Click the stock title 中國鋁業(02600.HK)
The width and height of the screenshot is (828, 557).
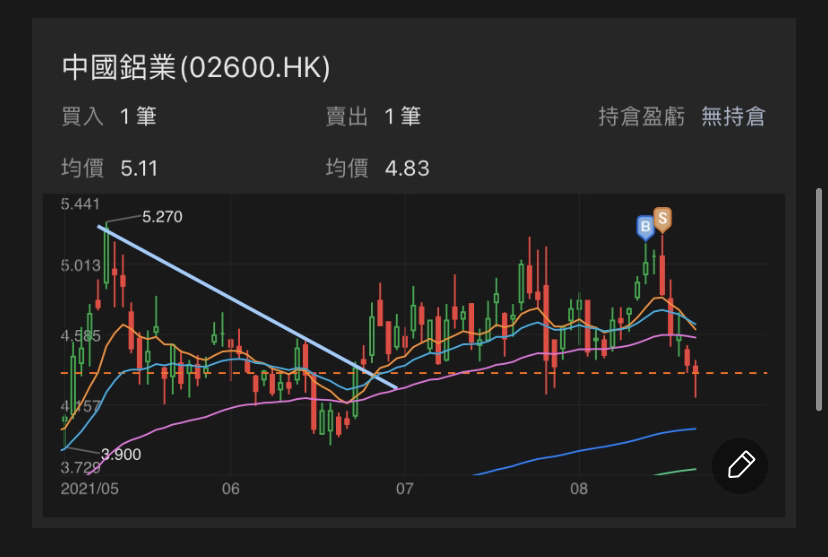[x=196, y=67]
